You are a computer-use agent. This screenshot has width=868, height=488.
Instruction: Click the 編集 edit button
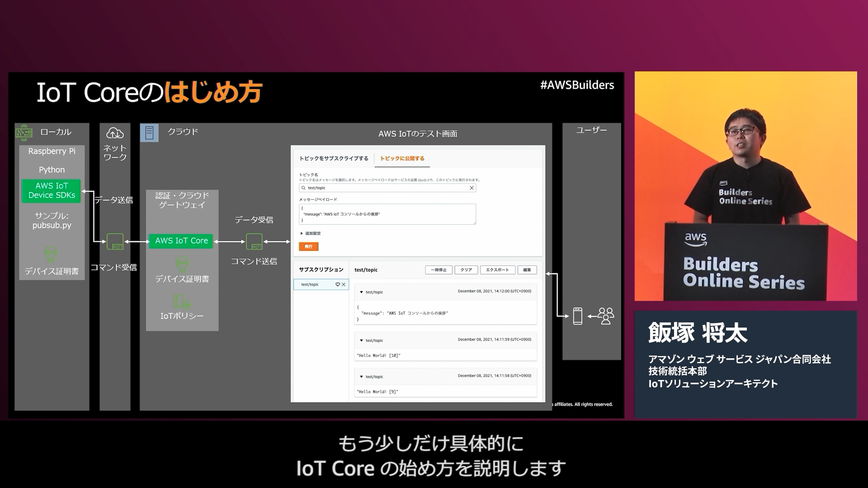point(527,270)
